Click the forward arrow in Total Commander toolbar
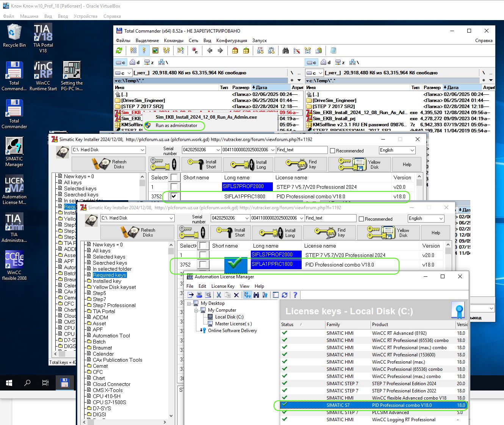This screenshot has width=504, height=425. coord(220,50)
